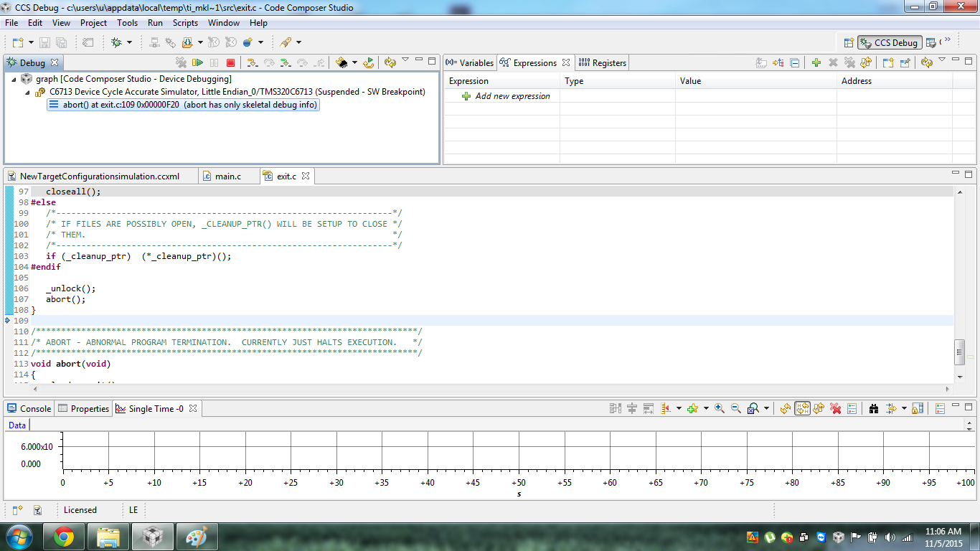Click the Value column header in Expressions
Image resolution: width=980 pixels, height=551 pixels.
[755, 81]
